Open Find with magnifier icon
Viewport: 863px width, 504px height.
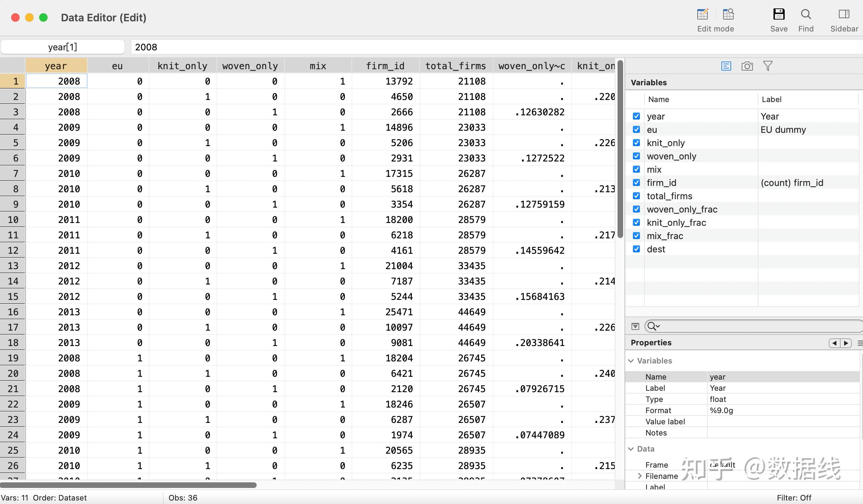[806, 14]
